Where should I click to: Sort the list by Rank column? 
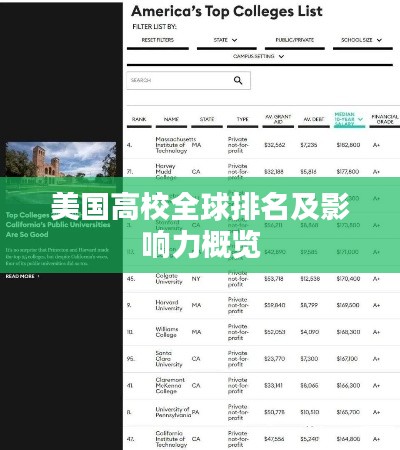pos(139,119)
